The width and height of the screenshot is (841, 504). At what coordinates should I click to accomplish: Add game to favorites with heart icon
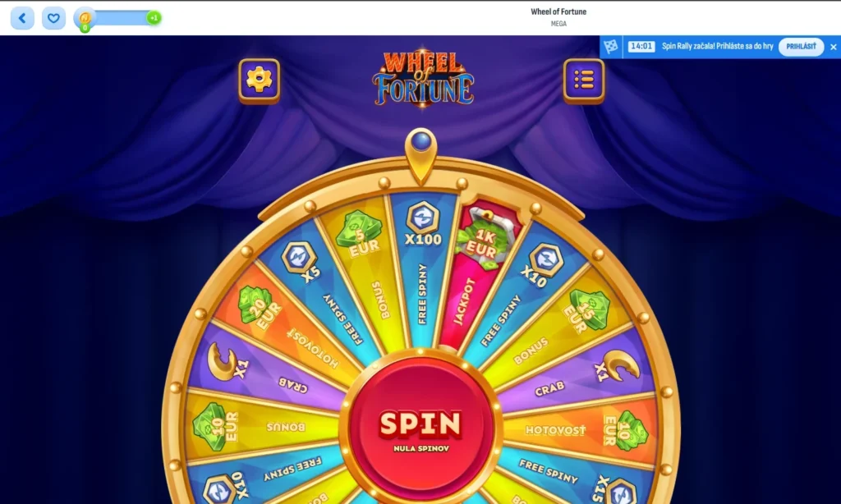[53, 18]
